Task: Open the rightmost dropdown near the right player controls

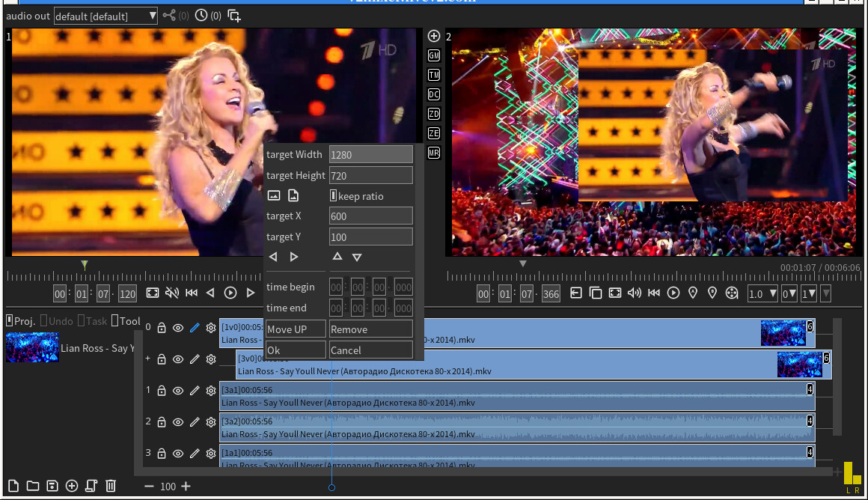Action: click(x=825, y=293)
